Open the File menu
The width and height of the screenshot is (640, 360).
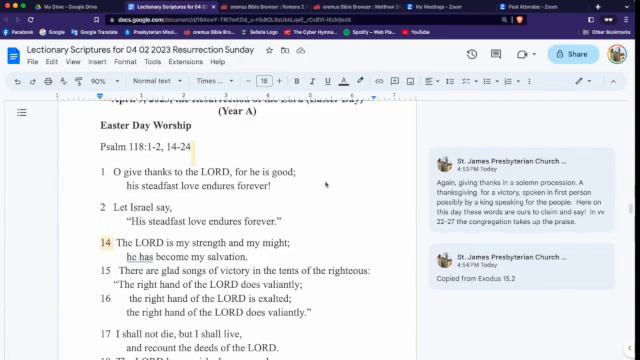point(33,62)
